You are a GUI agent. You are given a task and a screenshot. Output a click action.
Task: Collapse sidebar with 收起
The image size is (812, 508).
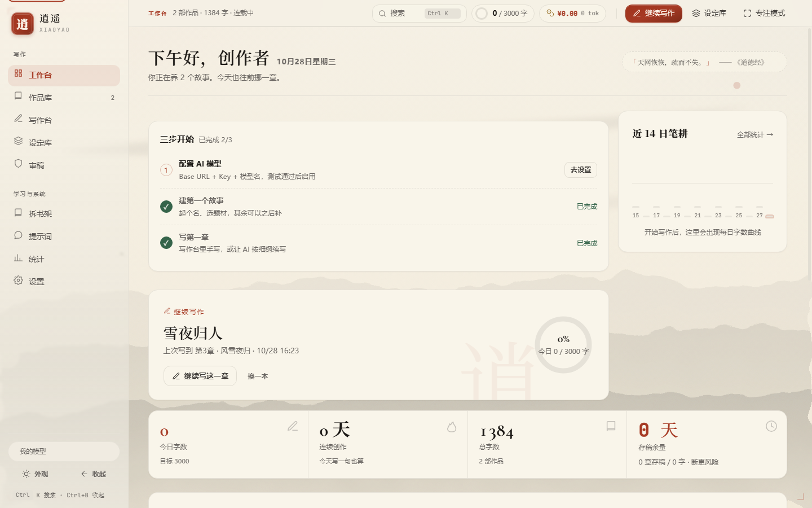click(x=94, y=474)
